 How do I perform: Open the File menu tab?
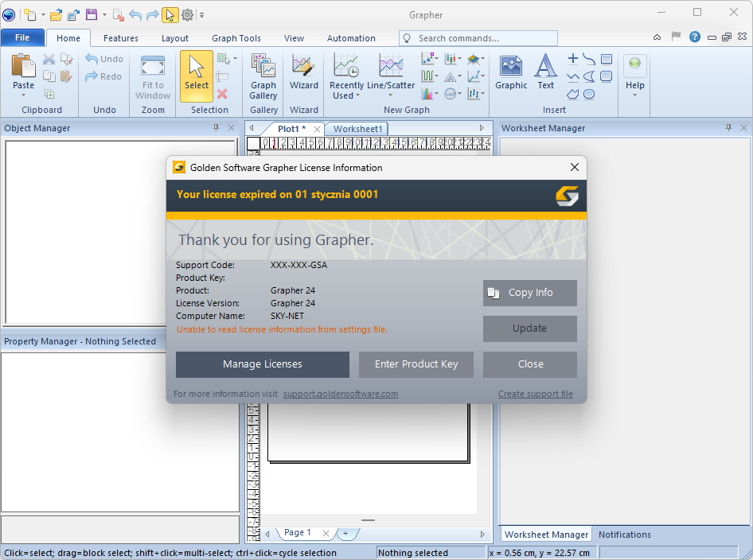pos(22,37)
